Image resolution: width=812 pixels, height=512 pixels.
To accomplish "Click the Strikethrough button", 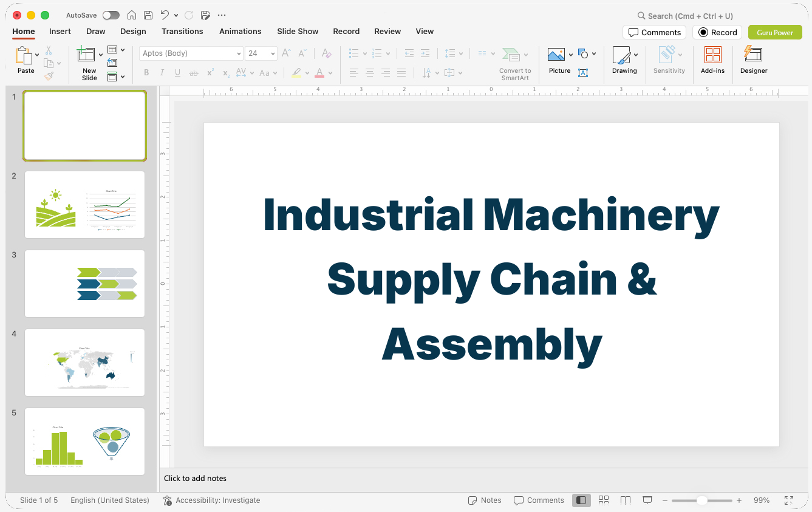I will [x=194, y=73].
